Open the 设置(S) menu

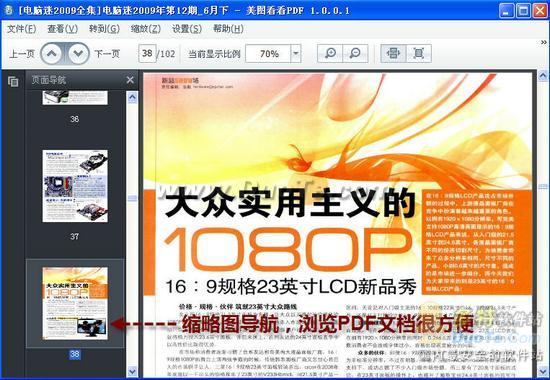click(187, 29)
